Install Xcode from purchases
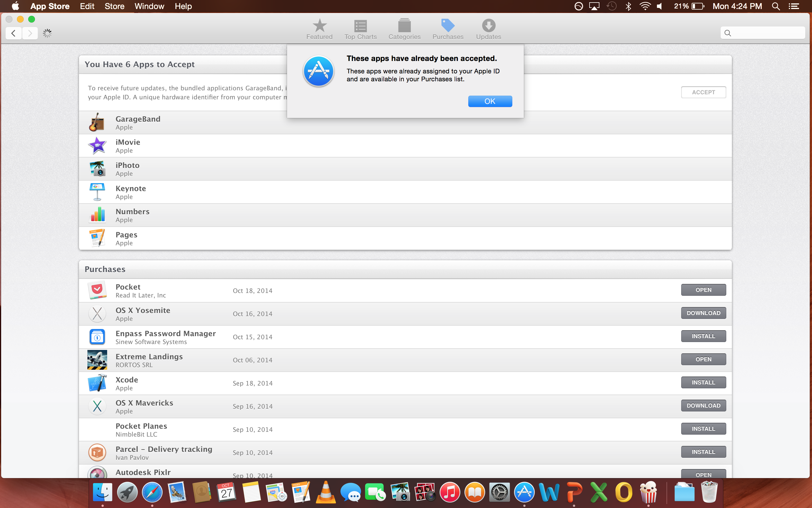This screenshot has height=508, width=812. [x=703, y=382]
